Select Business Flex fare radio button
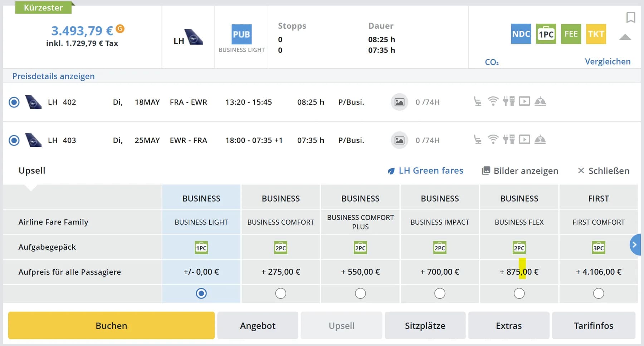Screen dimensions: 644x346 point(519,294)
